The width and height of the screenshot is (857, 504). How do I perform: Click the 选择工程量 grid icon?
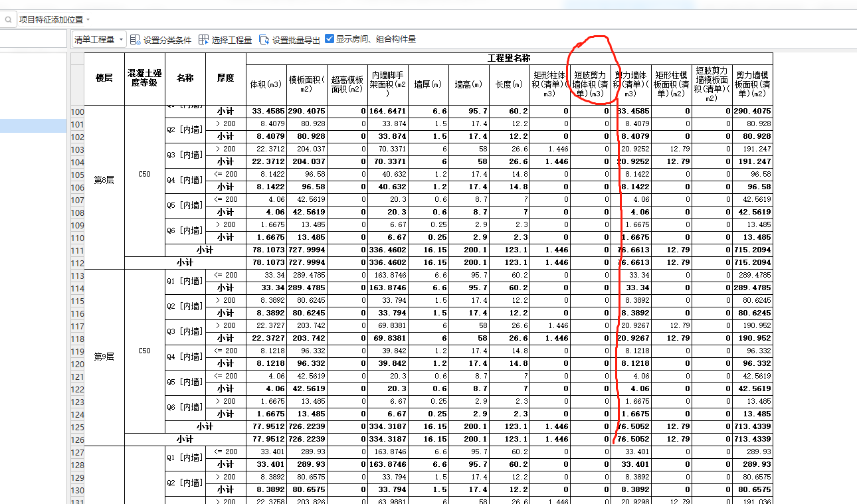pos(203,40)
